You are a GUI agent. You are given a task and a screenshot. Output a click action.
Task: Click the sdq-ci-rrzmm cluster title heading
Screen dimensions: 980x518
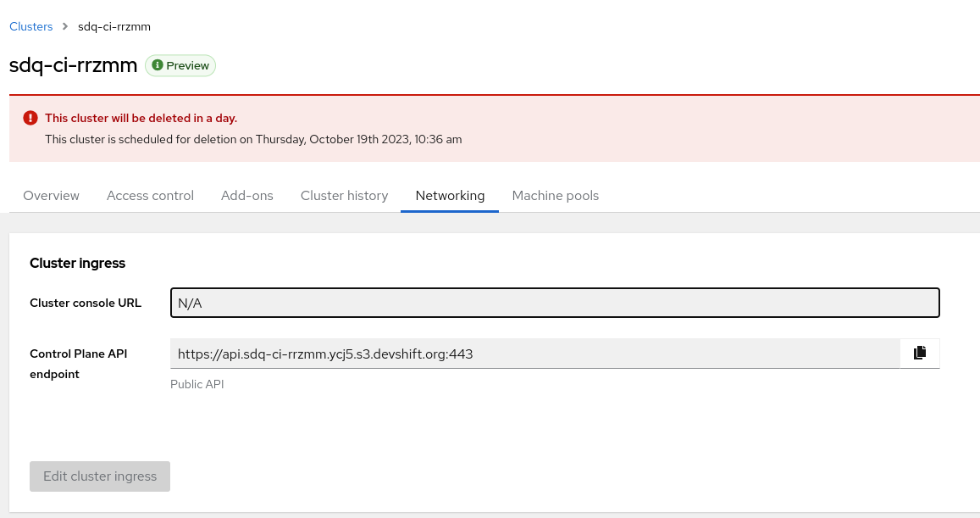pos(74,65)
